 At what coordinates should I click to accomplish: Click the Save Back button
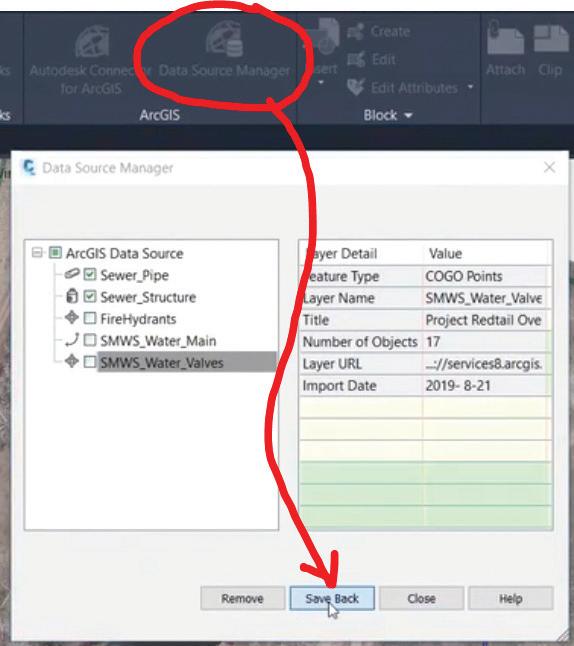click(x=332, y=598)
